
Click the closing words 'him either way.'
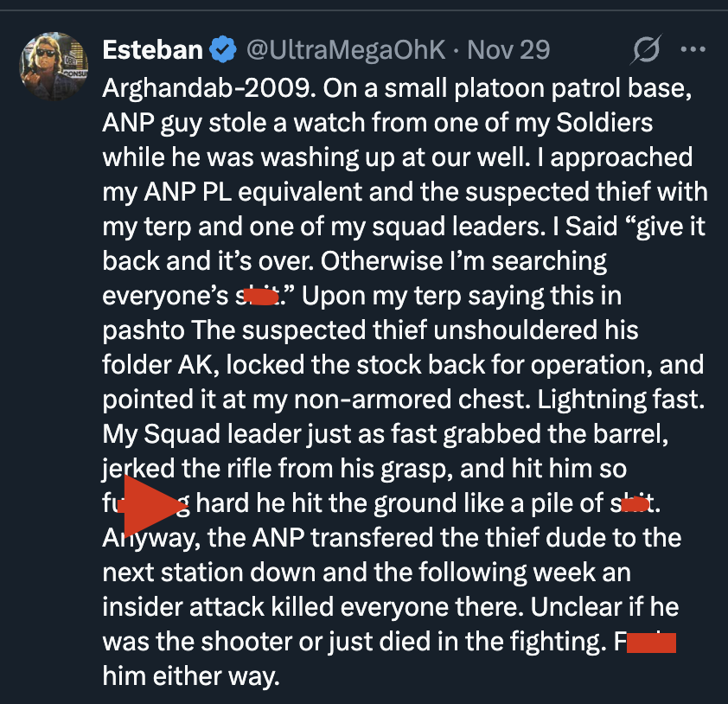191,676
